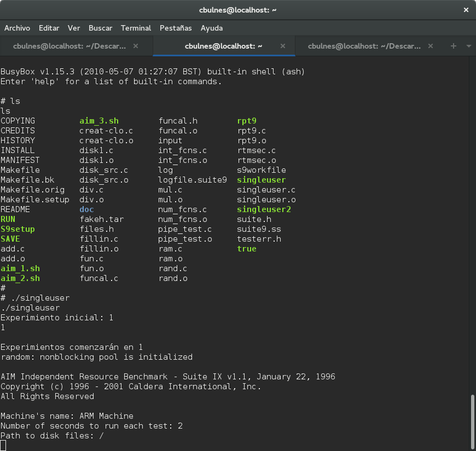
Task: Click the pipe_test.c file name
Action: point(185,229)
